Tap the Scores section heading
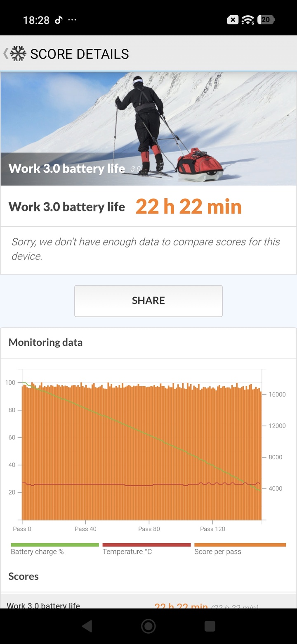Image resolution: width=297 pixels, height=644 pixels. (x=24, y=576)
